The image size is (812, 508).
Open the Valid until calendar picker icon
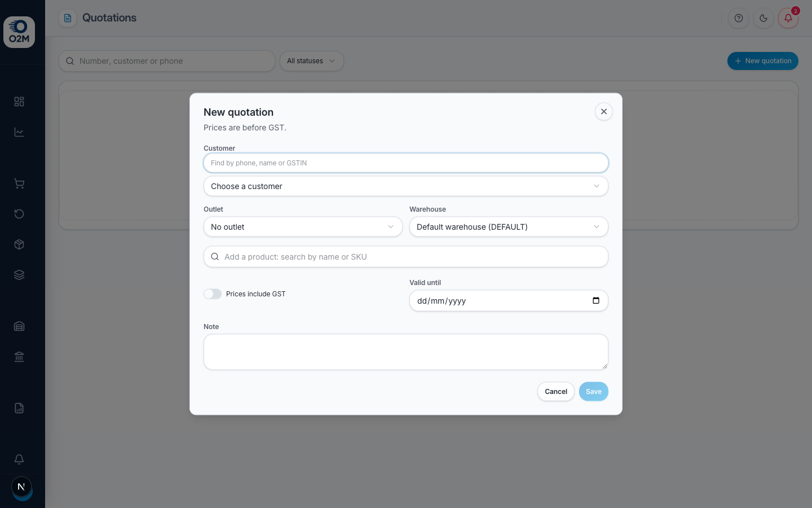click(596, 300)
